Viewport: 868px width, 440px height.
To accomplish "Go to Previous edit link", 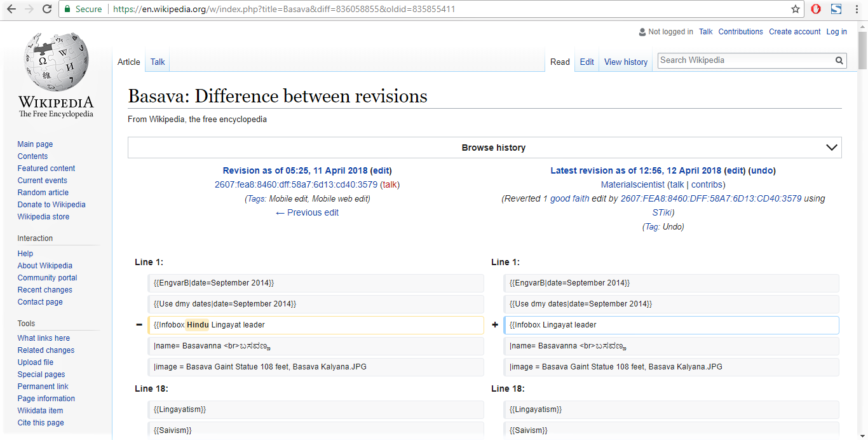I will point(307,212).
